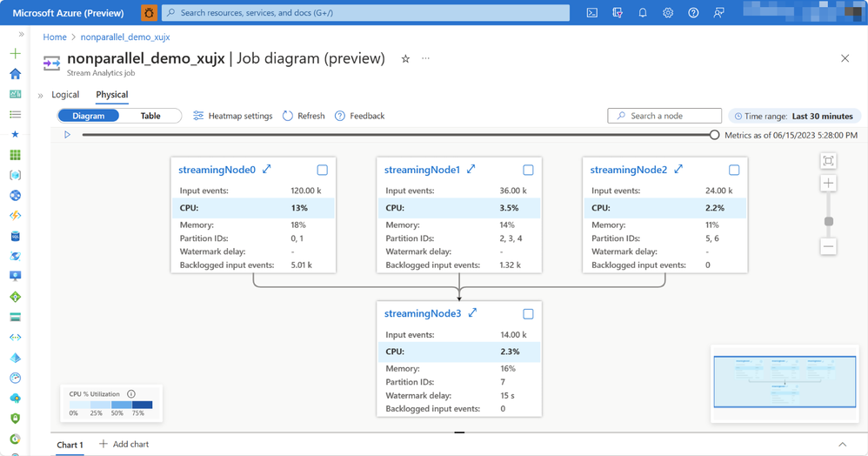Click the Home icon in left sidebar
This screenshot has width=868, height=456.
(15, 74)
